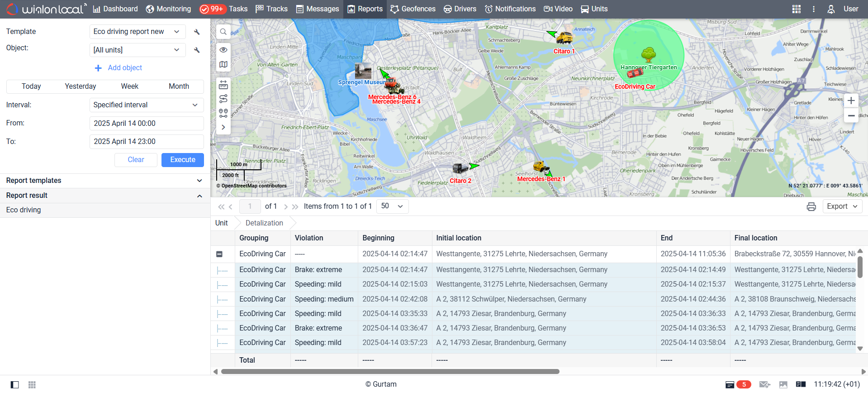Open the Detalization breadcrumb tab
868x393 pixels.
pyautogui.click(x=264, y=223)
